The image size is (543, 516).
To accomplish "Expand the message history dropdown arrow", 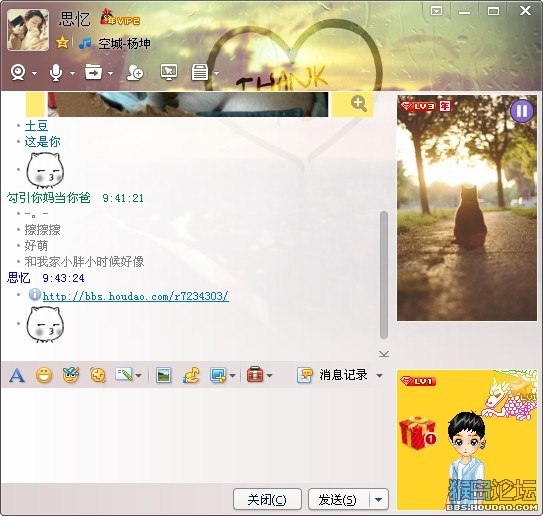I will point(380,375).
